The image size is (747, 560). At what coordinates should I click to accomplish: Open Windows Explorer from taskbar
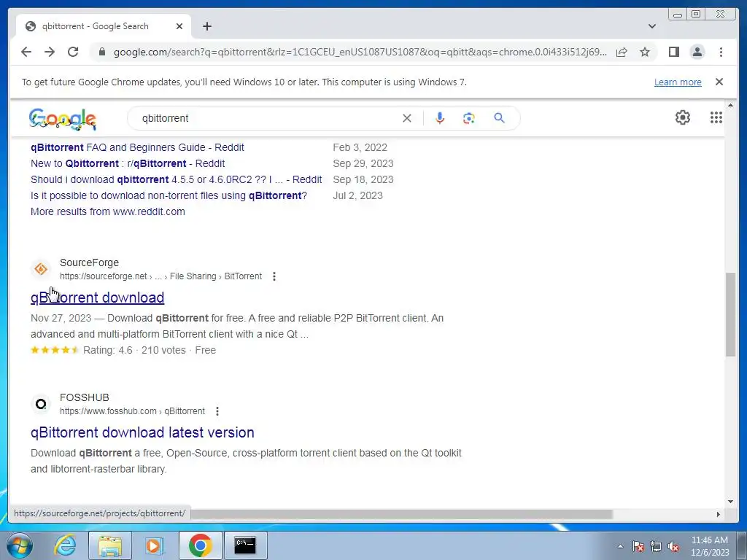tap(109, 545)
